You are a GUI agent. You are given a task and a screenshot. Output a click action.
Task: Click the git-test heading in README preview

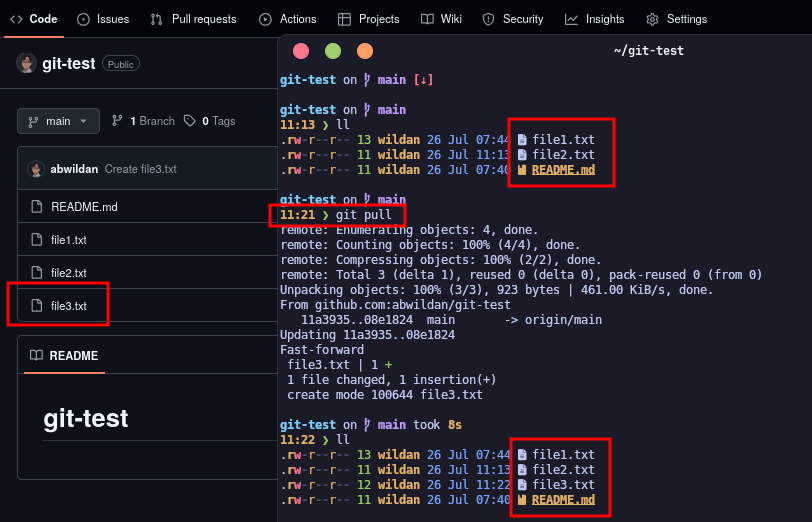(x=86, y=418)
